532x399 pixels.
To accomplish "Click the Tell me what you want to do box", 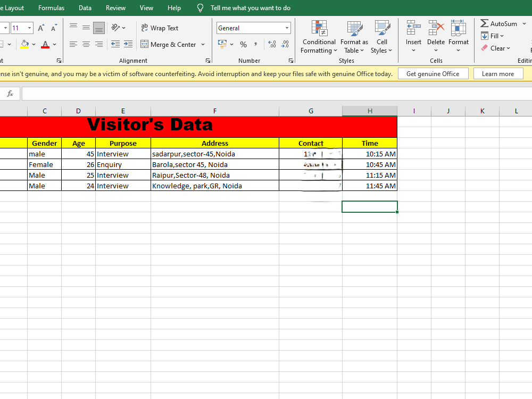I will (x=251, y=8).
